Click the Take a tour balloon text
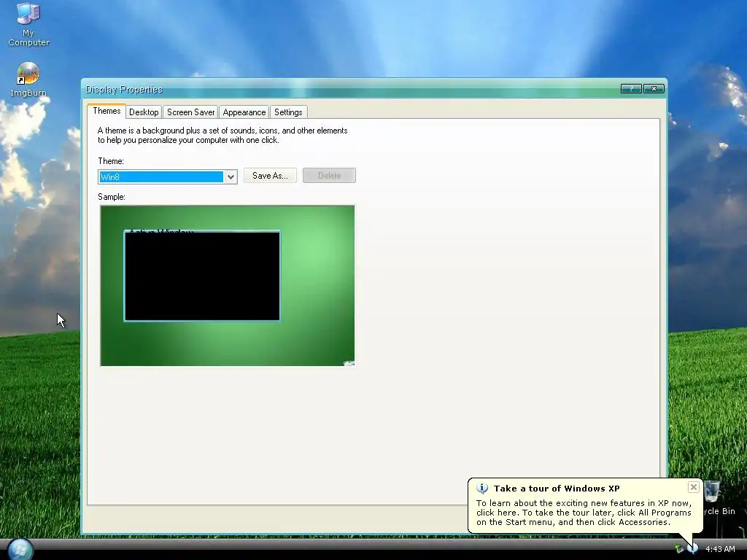747x560 pixels. [584, 513]
